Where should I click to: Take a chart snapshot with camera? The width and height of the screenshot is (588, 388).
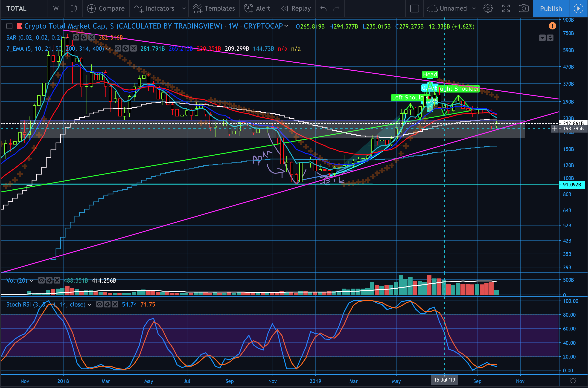(x=523, y=9)
